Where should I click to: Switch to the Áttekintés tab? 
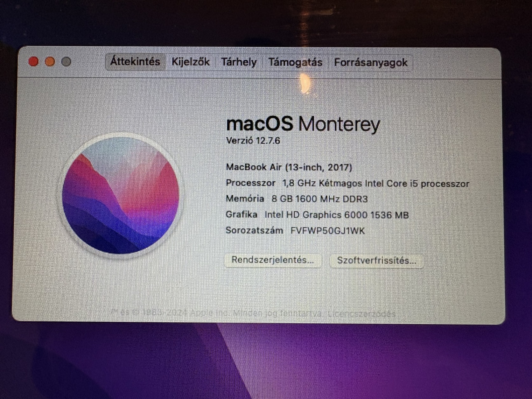(x=135, y=61)
